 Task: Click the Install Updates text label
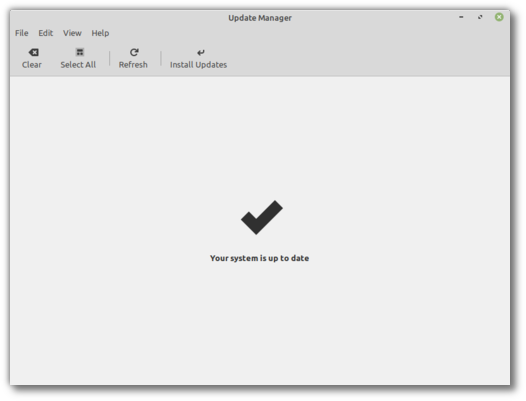pos(198,64)
